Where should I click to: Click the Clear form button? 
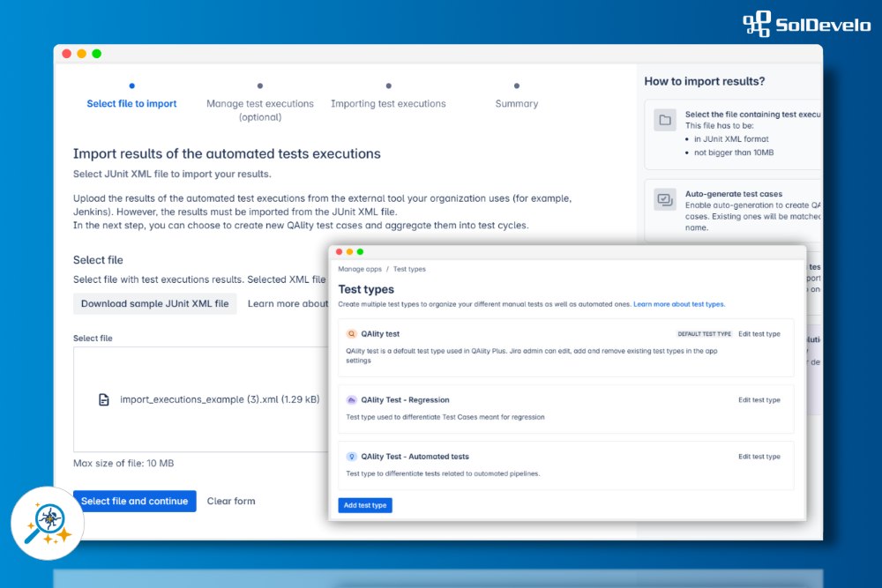click(231, 502)
